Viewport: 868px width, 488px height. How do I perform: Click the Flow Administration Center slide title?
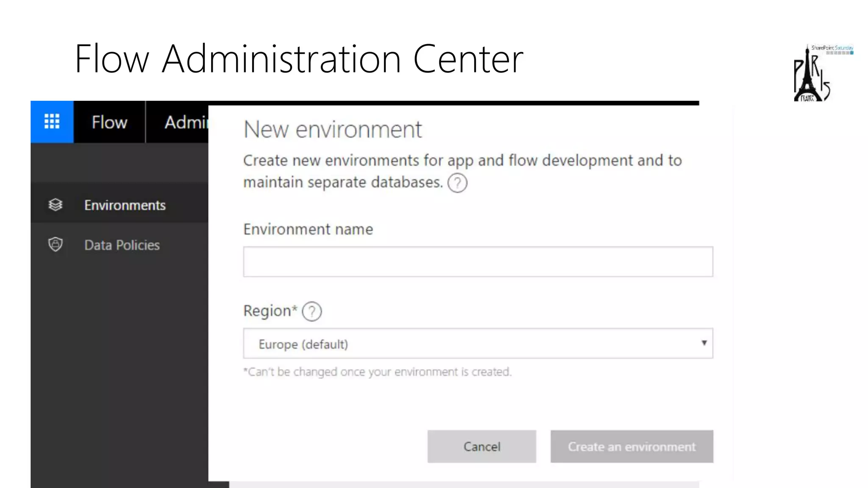299,59
